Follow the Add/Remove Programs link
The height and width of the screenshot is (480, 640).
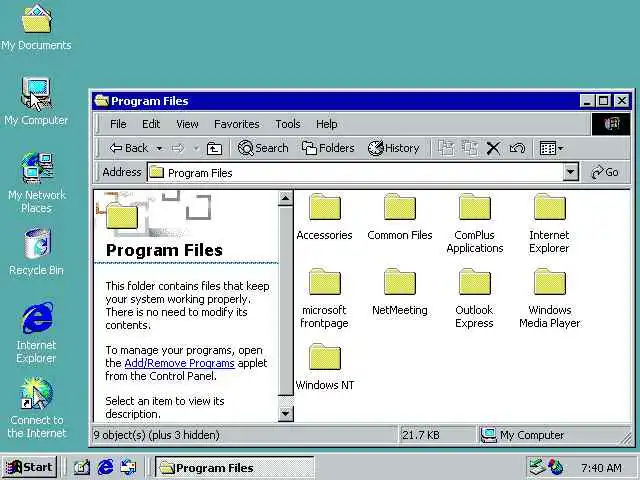[x=179, y=363]
